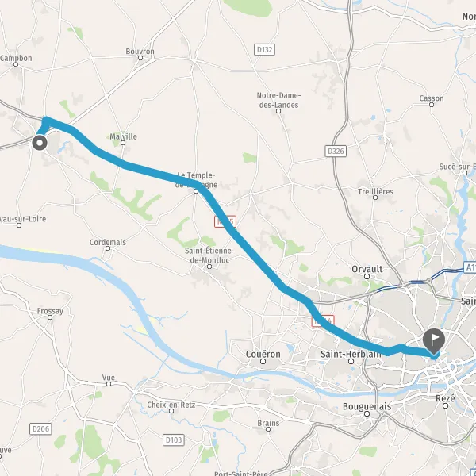The height and width of the screenshot is (476, 476).
Task: Click the Orvault city label
Action: click(367, 269)
